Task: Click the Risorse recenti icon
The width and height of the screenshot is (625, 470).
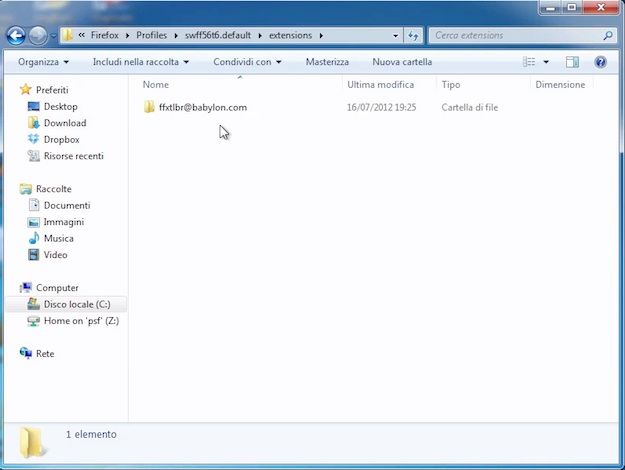Action: (33, 155)
